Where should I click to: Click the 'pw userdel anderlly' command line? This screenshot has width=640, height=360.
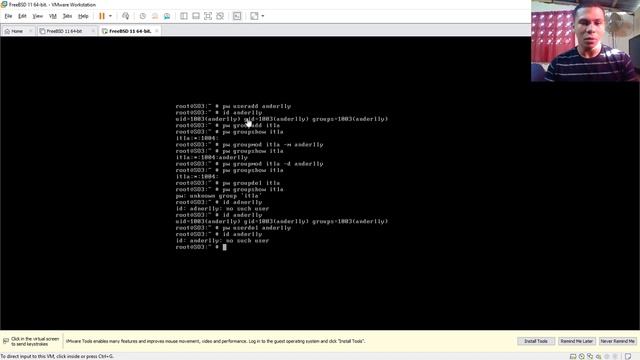pyautogui.click(x=233, y=228)
